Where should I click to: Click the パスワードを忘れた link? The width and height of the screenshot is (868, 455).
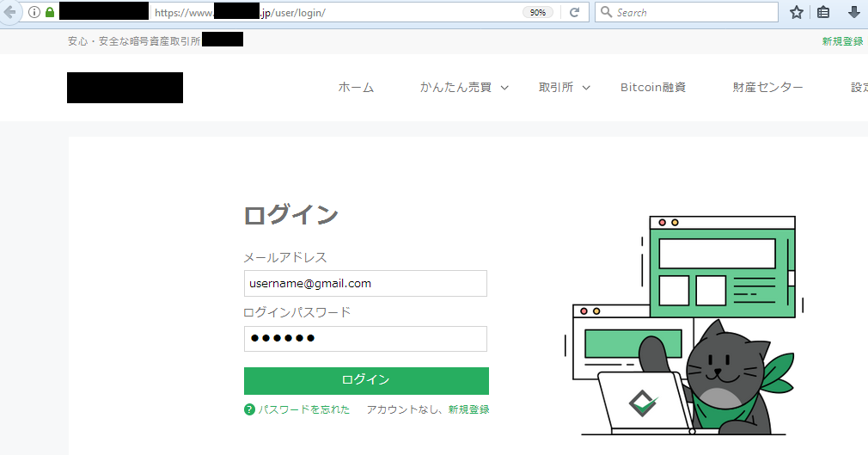click(304, 410)
